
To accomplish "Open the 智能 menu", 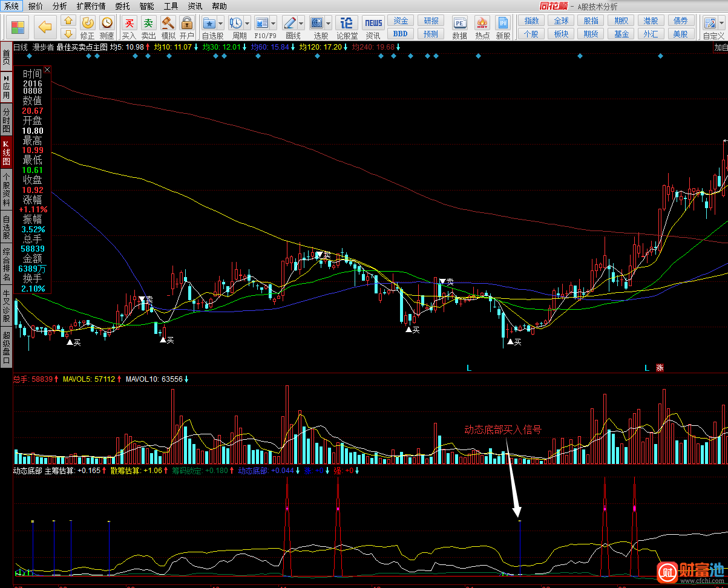I will pos(146,6).
